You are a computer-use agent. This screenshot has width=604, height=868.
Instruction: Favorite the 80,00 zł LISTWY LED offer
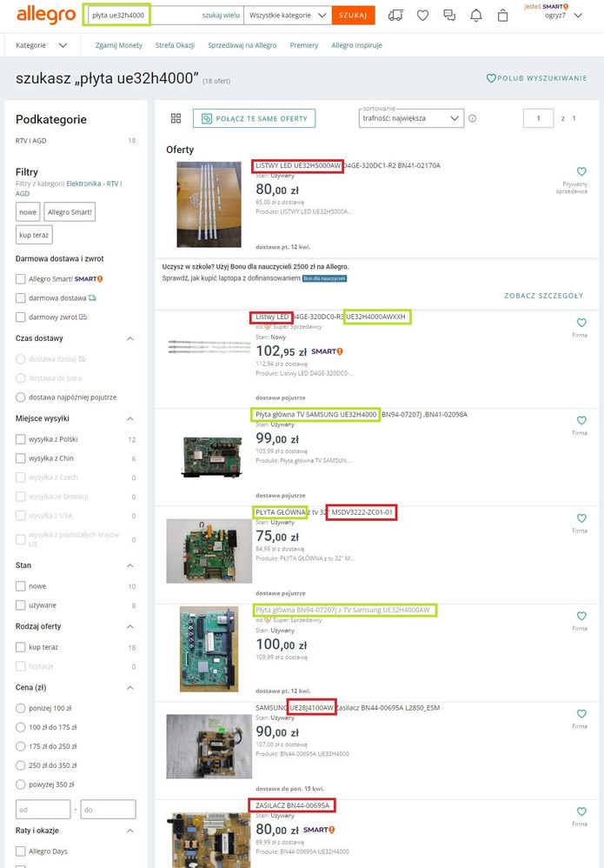[x=581, y=171]
